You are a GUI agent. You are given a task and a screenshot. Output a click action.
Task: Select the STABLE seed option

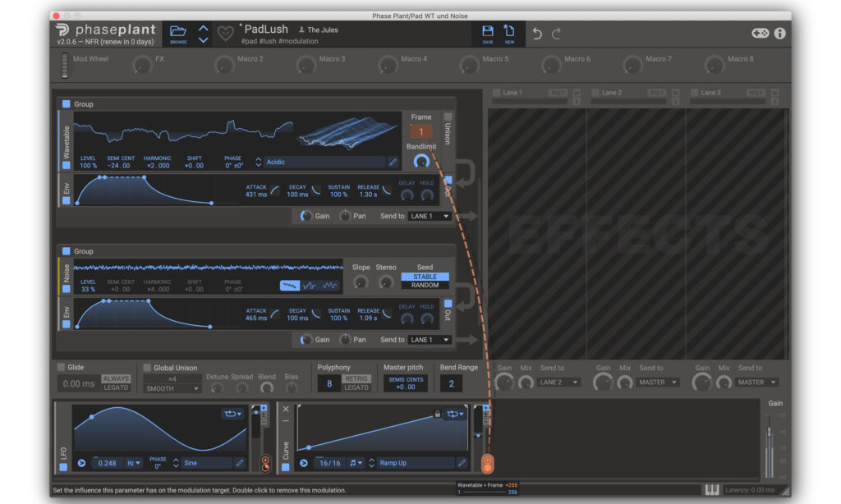425,277
